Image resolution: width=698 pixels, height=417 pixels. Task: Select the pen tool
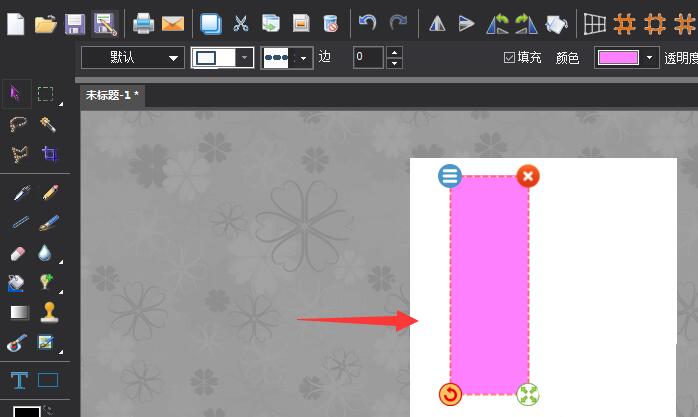click(x=22, y=193)
